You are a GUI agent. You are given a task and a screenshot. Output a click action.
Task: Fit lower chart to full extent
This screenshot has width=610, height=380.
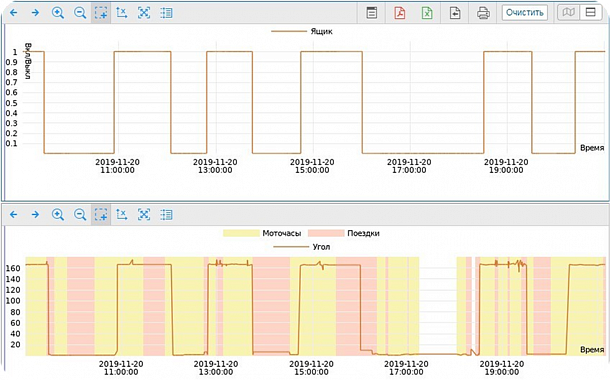pyautogui.click(x=144, y=214)
